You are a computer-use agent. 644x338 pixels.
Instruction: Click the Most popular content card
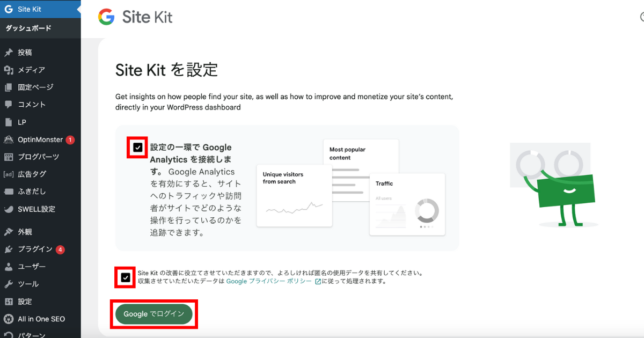click(361, 170)
